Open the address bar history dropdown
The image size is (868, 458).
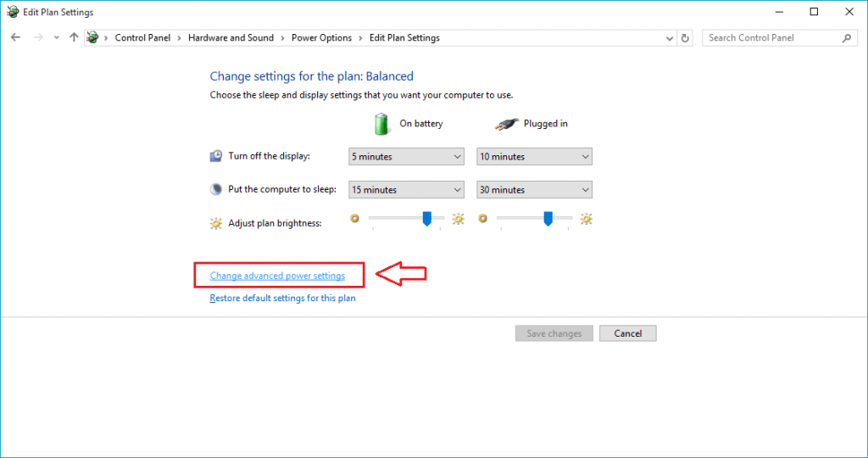[667, 37]
